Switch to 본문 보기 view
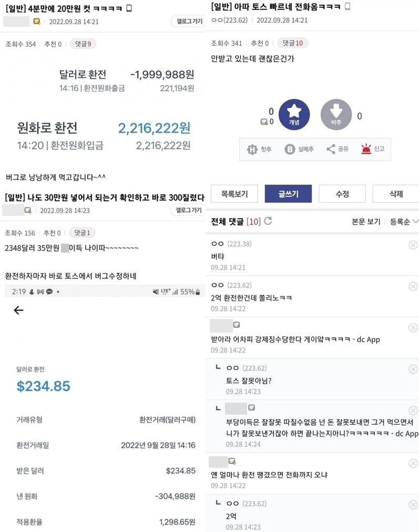 pyautogui.click(x=365, y=222)
